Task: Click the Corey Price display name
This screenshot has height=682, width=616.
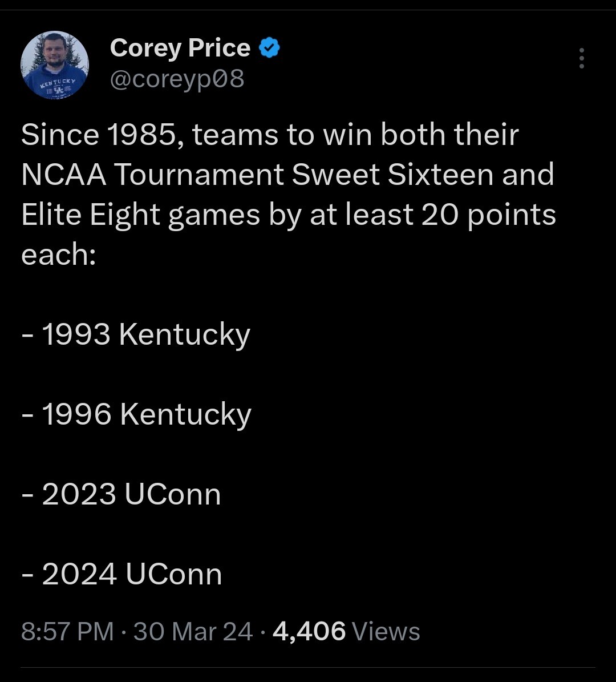Action: (180, 49)
